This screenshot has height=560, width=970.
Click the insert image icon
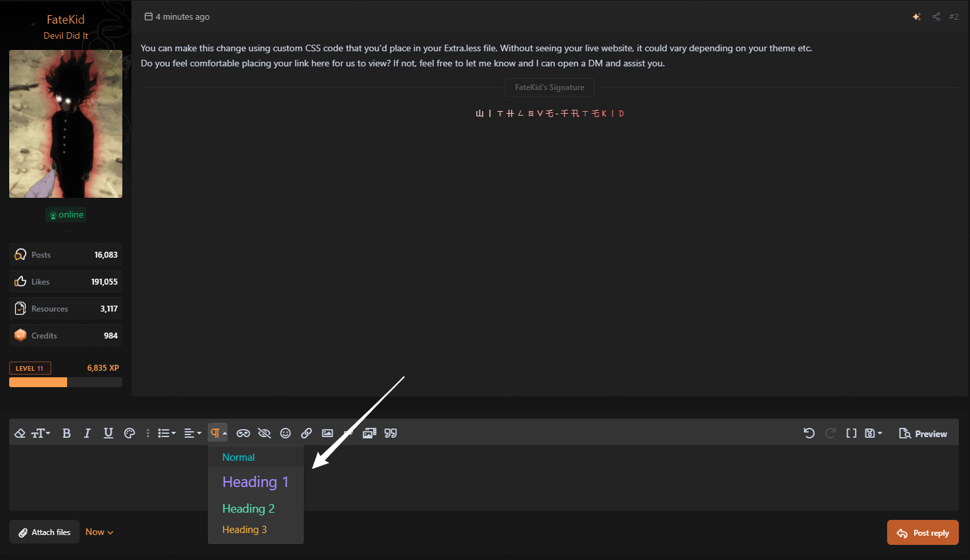327,433
